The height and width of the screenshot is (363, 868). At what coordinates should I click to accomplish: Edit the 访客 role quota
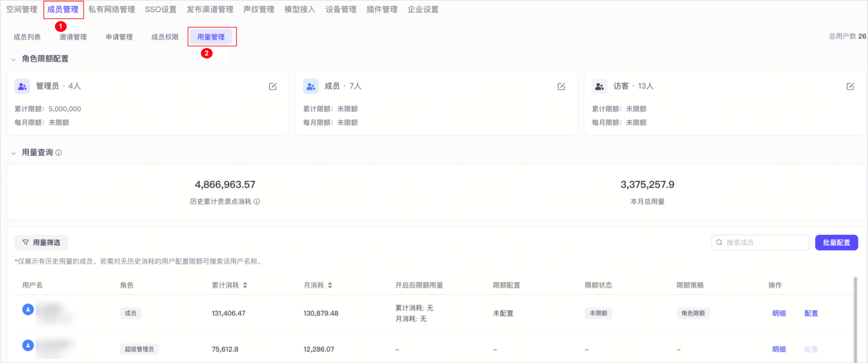click(x=850, y=87)
